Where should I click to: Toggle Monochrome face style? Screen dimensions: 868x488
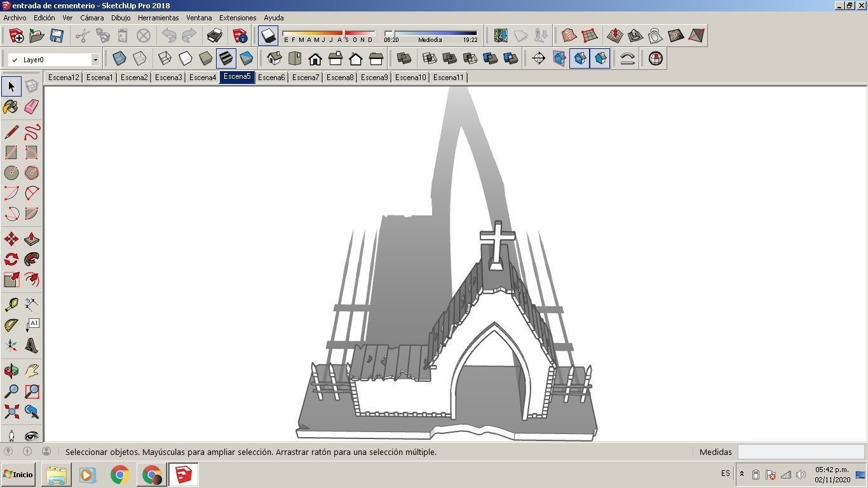coord(246,58)
